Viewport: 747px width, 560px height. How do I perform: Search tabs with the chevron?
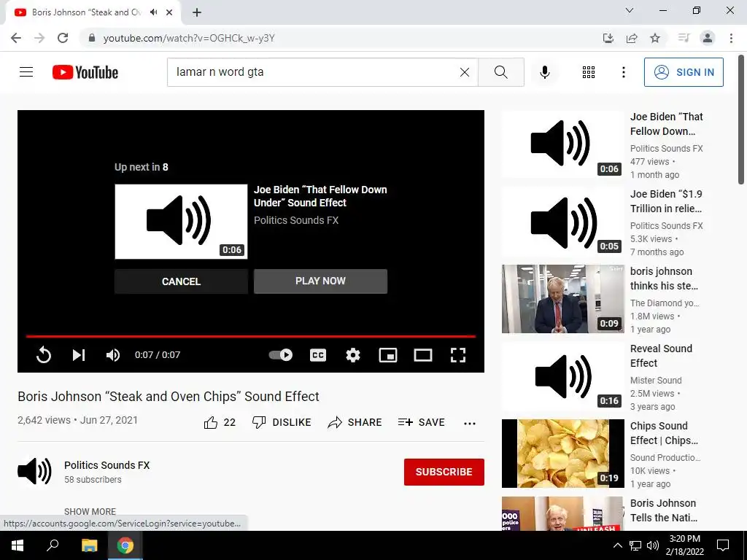pos(630,10)
